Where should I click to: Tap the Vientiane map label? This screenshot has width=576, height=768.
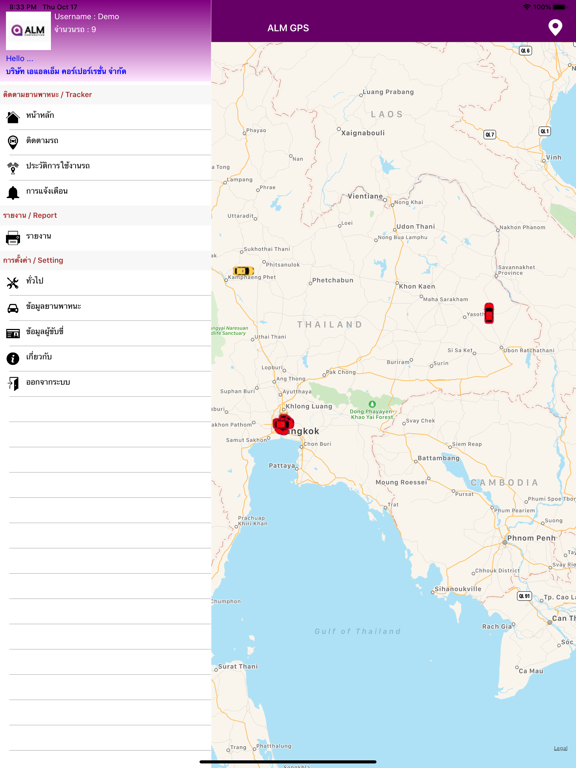point(365,196)
